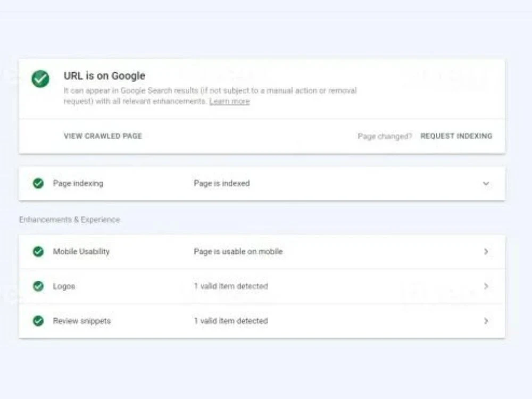
Task: Click the Enhancements & Experience heading
Action: click(x=70, y=219)
